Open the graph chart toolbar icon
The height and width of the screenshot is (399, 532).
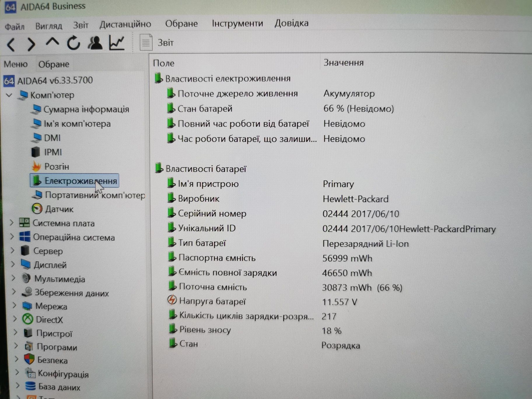[x=117, y=43]
